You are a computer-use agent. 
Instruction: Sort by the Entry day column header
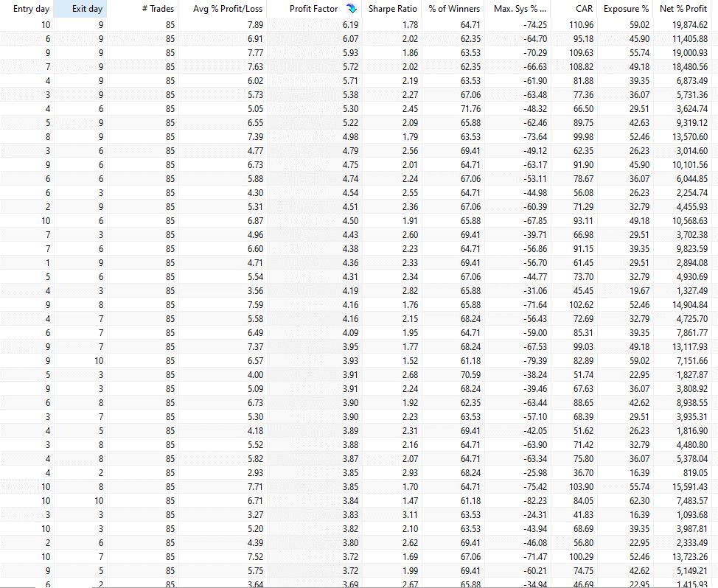click(x=31, y=9)
